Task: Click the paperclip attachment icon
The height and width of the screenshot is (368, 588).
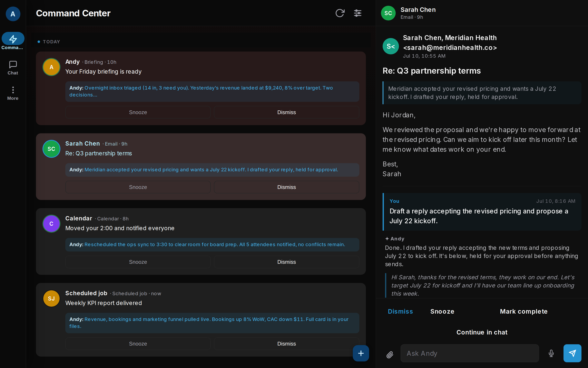Action: [390, 355]
